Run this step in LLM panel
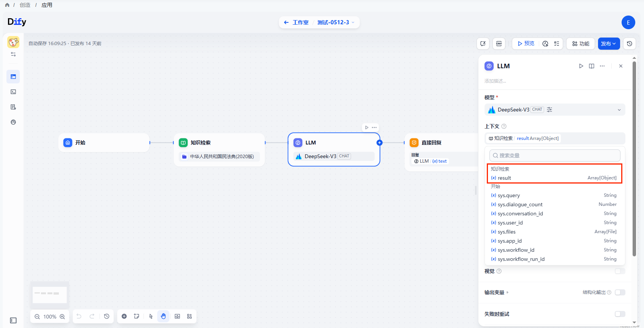Screen dimensions: 644x328 click(x=581, y=66)
